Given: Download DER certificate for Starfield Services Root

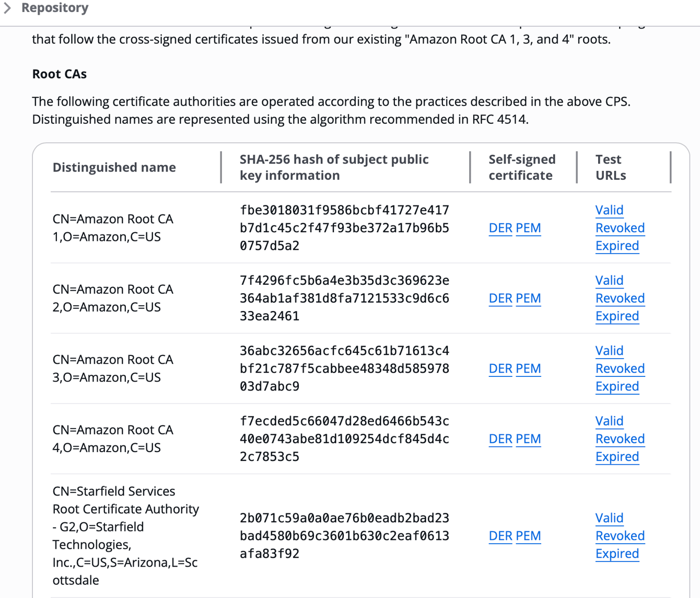Looking at the screenshot, I should (x=500, y=536).
